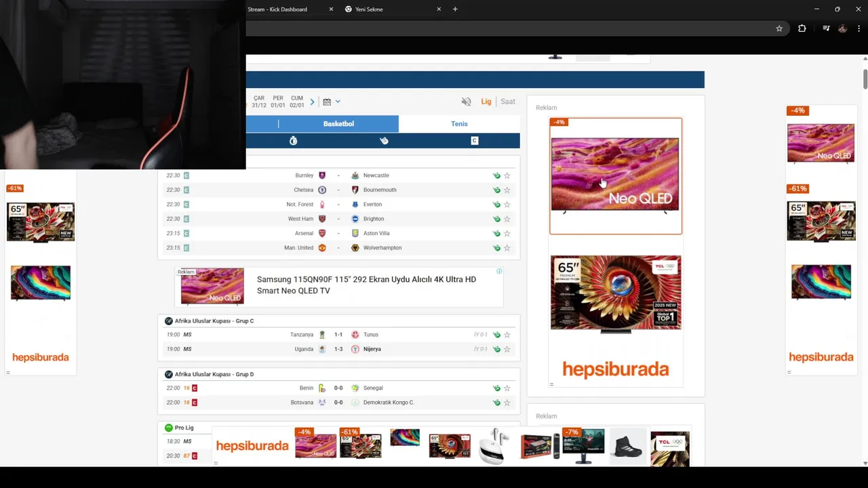The width and height of the screenshot is (868, 488).
Task: Favorite the Benin - Senegal match star
Action: [507, 388]
